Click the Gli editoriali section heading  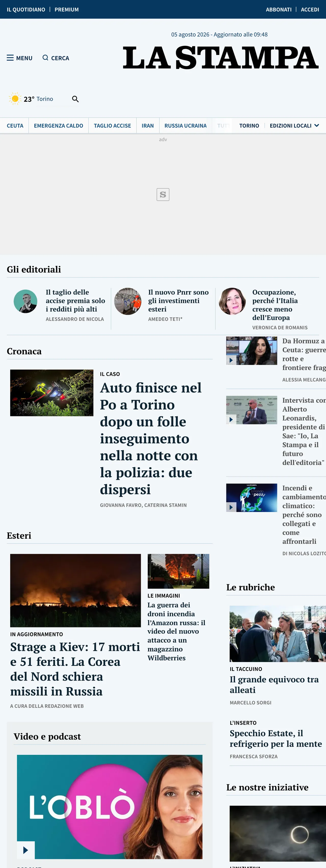(34, 269)
